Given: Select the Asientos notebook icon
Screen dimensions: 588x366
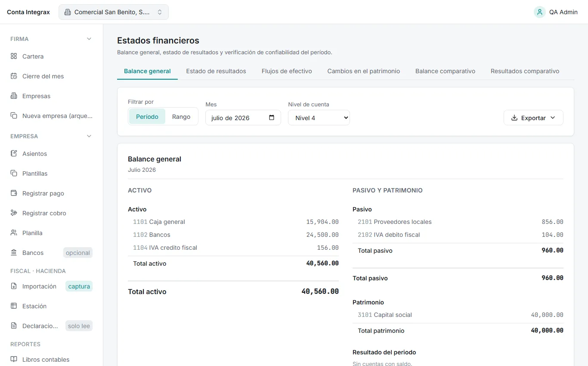Looking at the screenshot, I should coord(14,154).
